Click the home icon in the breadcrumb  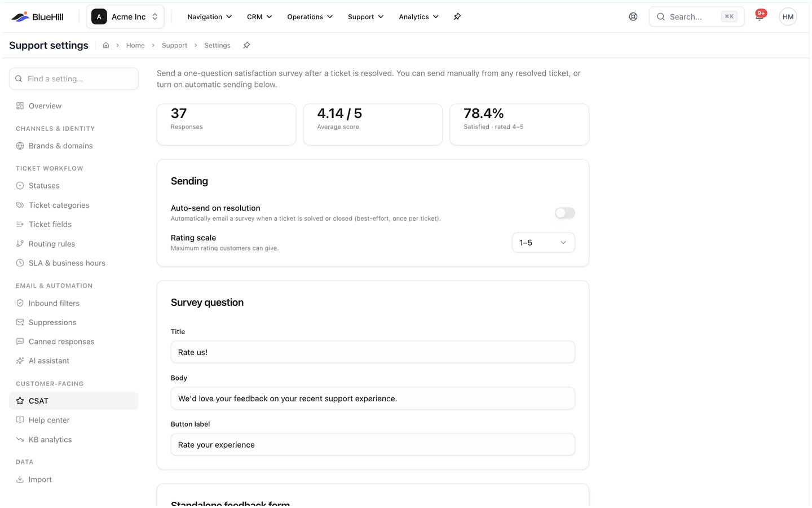106,45
